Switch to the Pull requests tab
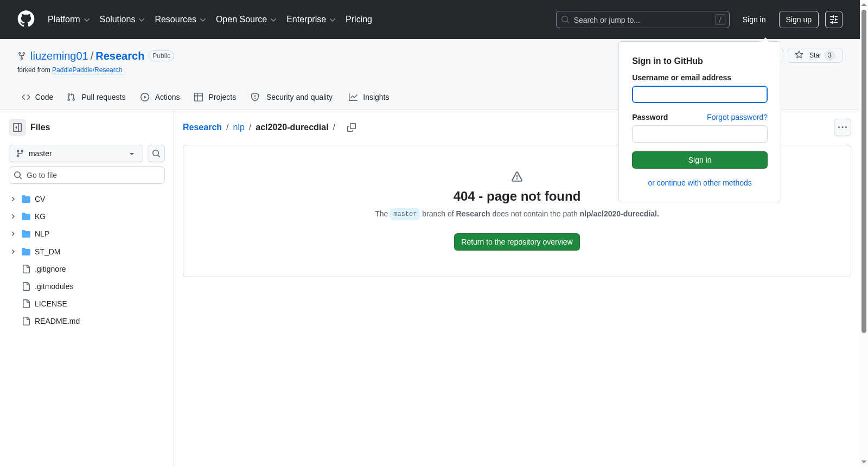 tap(96, 97)
